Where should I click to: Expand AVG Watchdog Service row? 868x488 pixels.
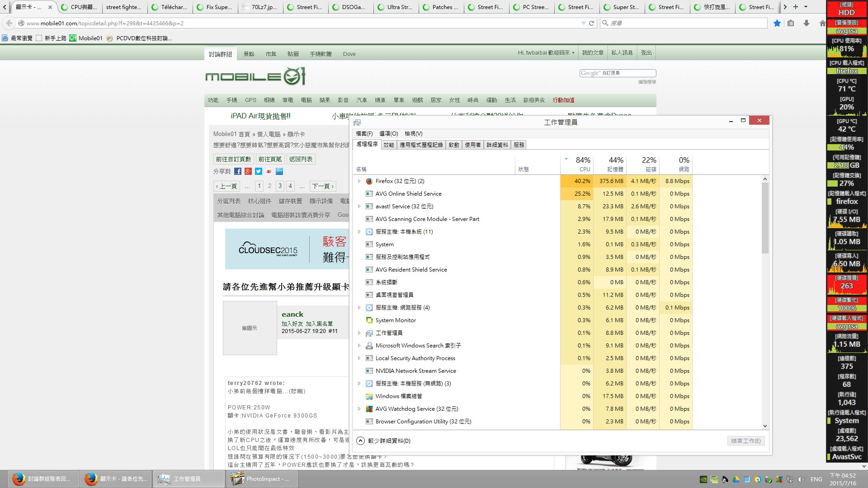click(x=359, y=409)
